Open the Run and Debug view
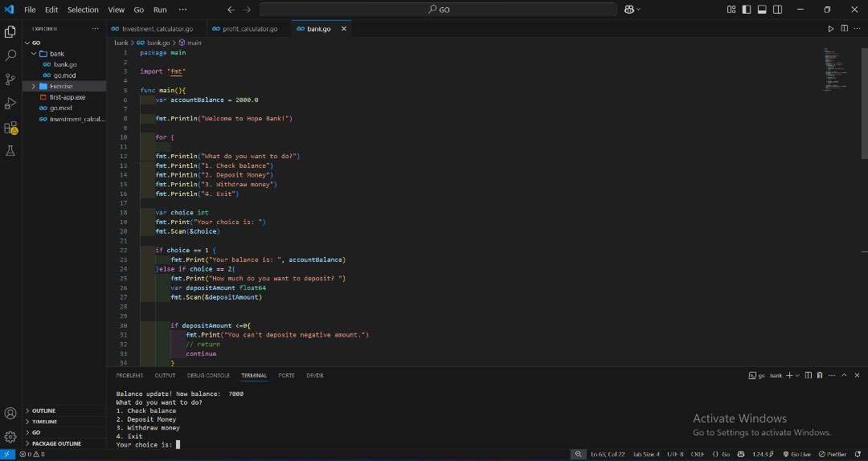The width and height of the screenshot is (868, 461). point(10,104)
